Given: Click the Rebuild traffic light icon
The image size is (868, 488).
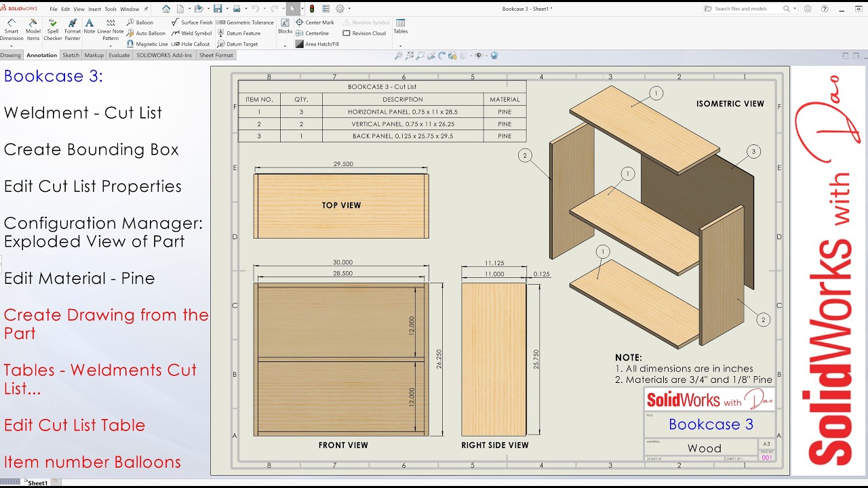Looking at the screenshot, I should (311, 9).
